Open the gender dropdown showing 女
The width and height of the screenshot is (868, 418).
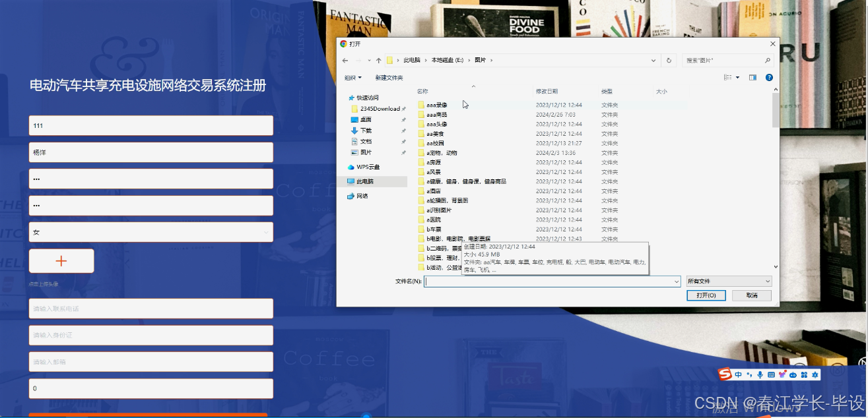[151, 232]
